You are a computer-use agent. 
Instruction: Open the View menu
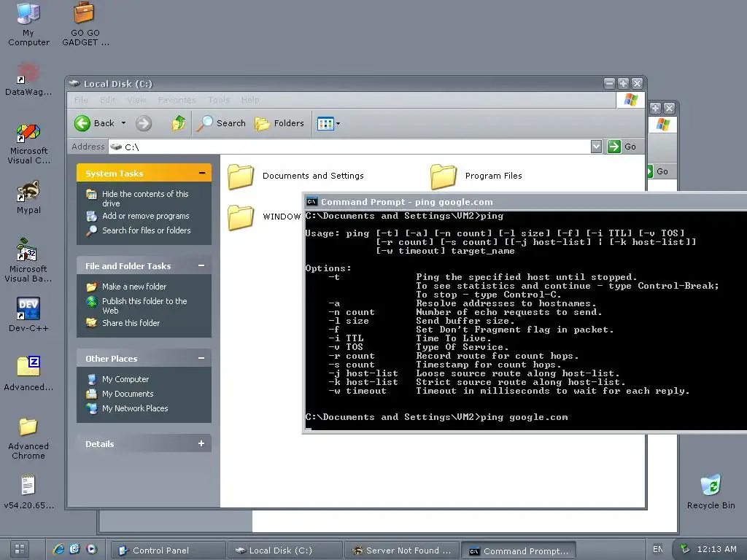point(136,100)
